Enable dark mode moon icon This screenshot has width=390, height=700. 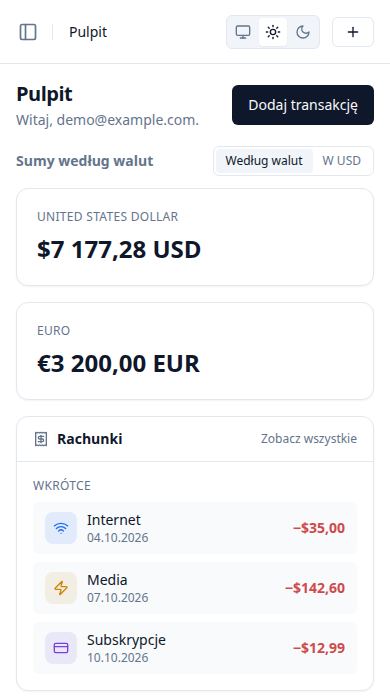click(303, 32)
